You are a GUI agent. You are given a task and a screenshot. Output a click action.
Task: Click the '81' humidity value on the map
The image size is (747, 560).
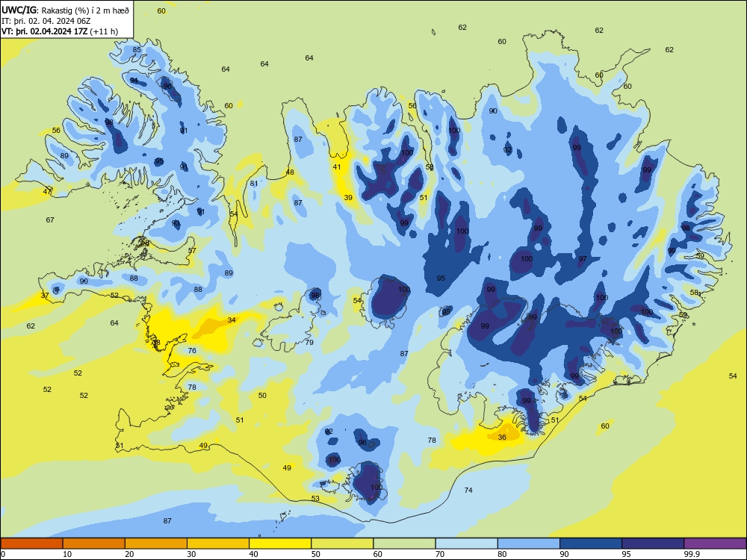[x=254, y=184]
